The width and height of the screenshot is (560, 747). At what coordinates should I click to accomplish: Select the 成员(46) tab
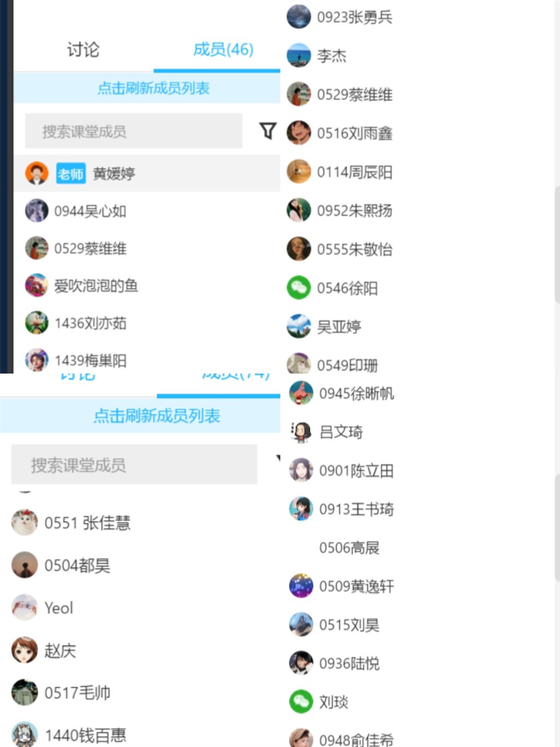223,50
